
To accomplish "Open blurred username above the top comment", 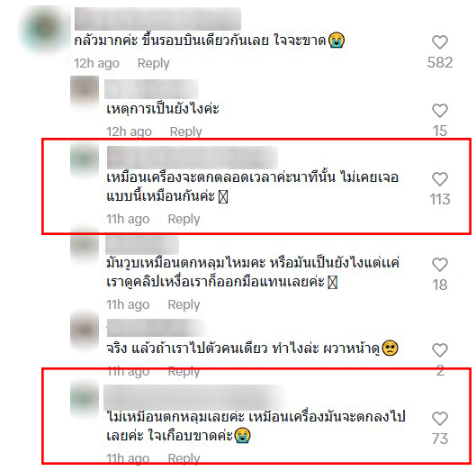I will pos(157,19).
